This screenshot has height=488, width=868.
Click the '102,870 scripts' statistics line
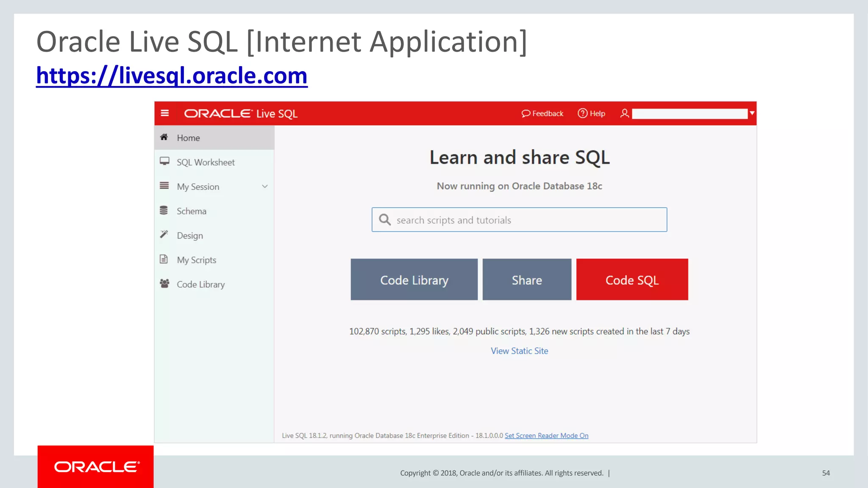click(x=519, y=331)
